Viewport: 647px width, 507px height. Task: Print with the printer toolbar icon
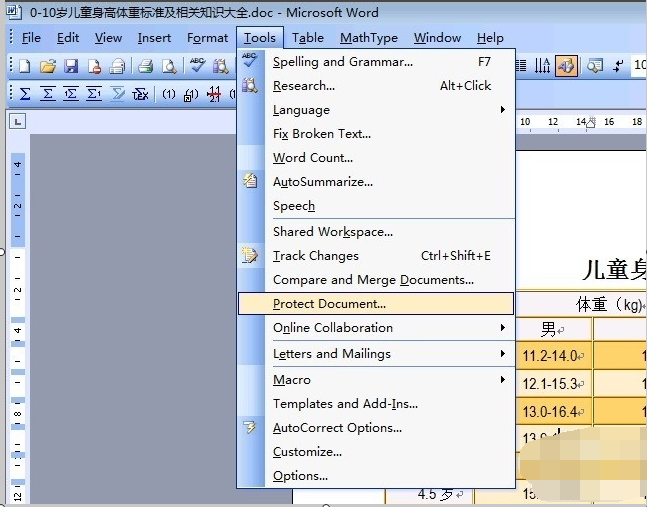(x=145, y=66)
